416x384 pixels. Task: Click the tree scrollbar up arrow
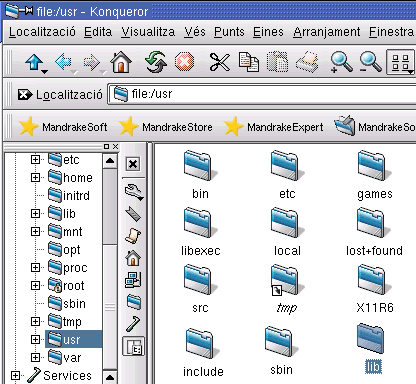110,161
